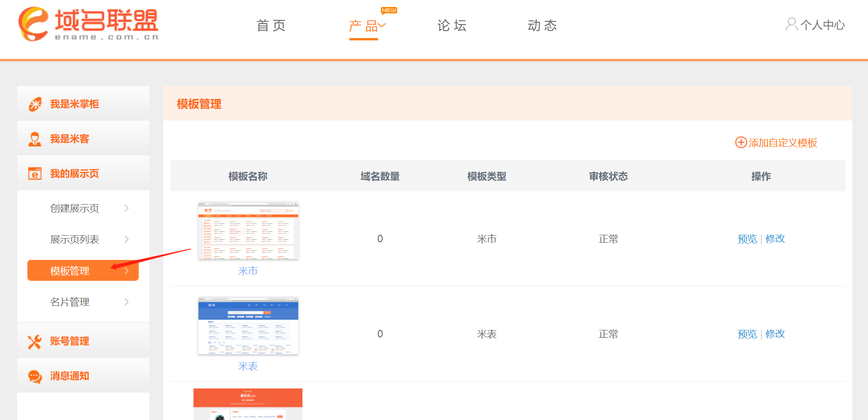The image size is (868, 420).
Task: Preview the 米市 template via 预览 link
Action: (747, 239)
